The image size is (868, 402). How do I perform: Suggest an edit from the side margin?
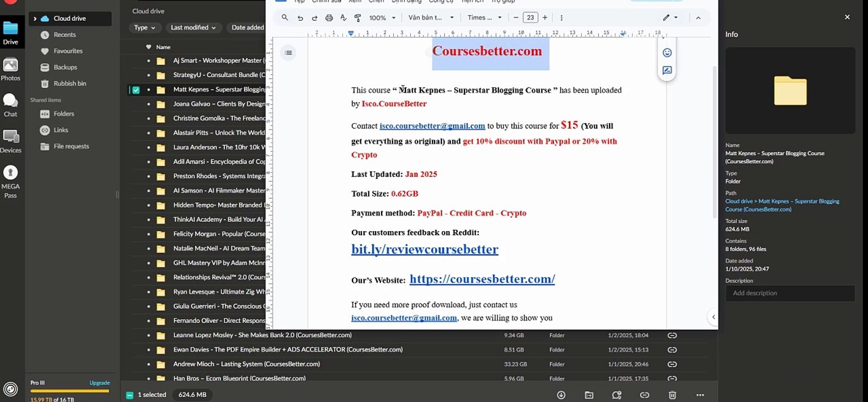(x=667, y=71)
